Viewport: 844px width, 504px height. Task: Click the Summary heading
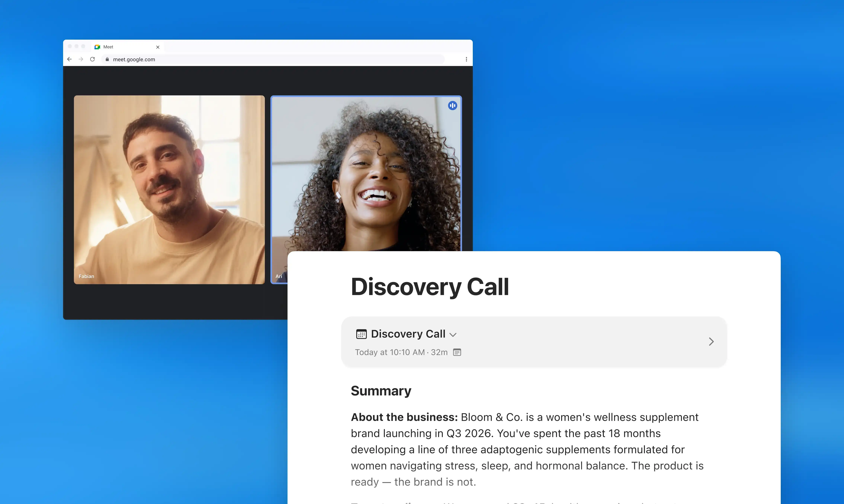click(381, 391)
